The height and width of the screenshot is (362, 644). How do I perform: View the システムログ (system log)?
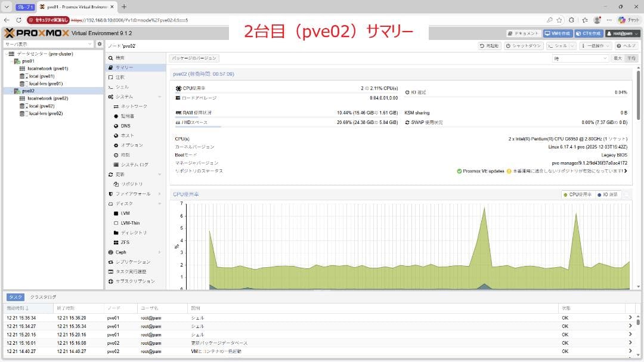(133, 164)
